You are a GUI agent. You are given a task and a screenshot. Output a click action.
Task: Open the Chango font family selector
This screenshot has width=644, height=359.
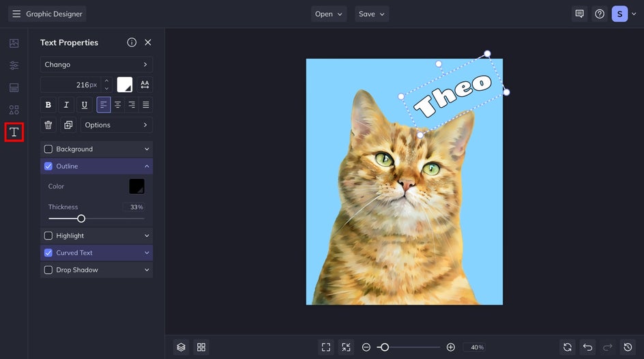pyautogui.click(x=96, y=64)
